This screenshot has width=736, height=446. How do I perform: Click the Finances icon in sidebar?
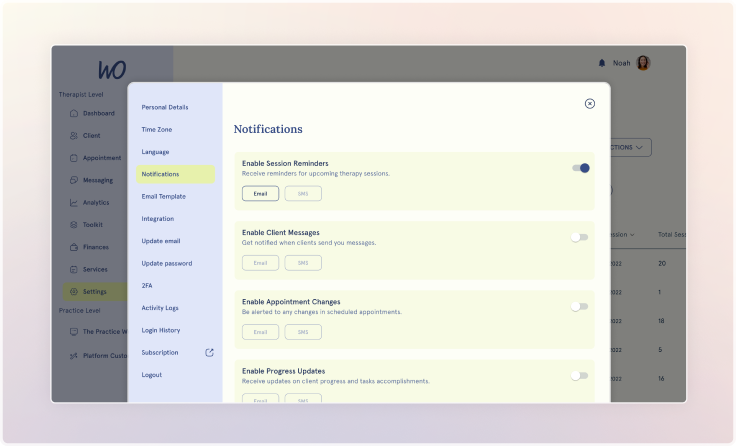(x=74, y=247)
